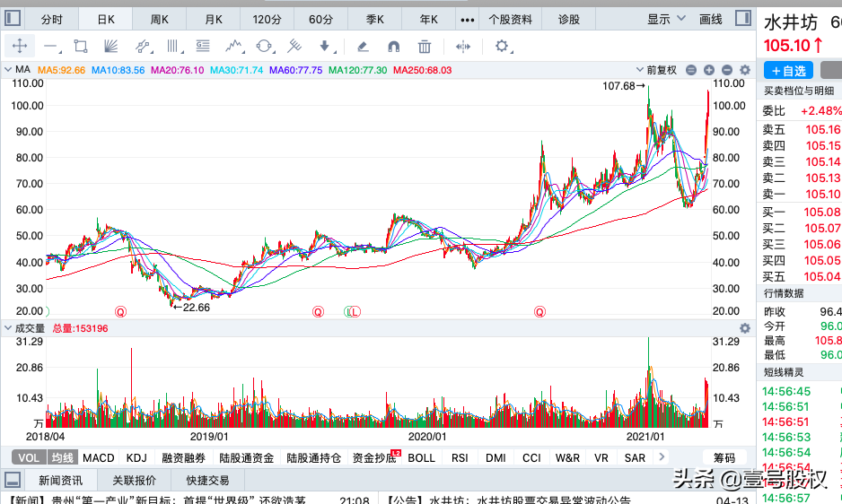Select the text annotation tool
This screenshot has width=842, height=504.
[x=203, y=46]
